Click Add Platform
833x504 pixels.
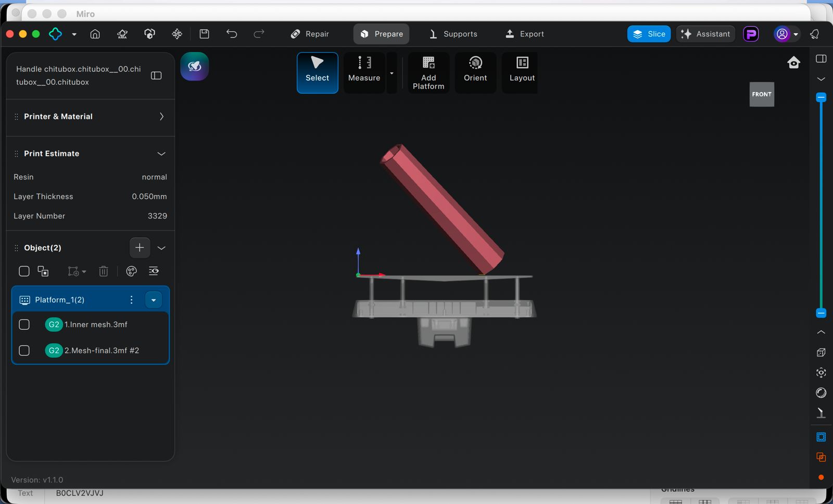[428, 73]
